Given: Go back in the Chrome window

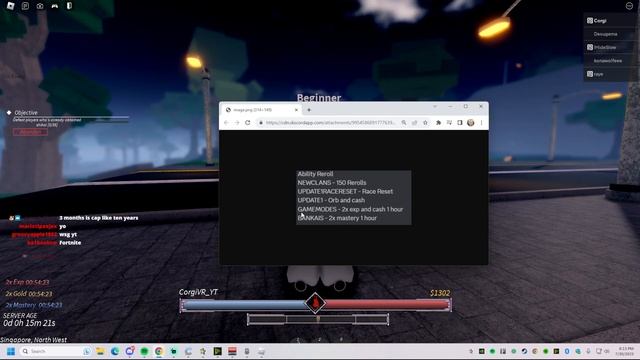Looking at the screenshot, I should pyautogui.click(x=227, y=122).
